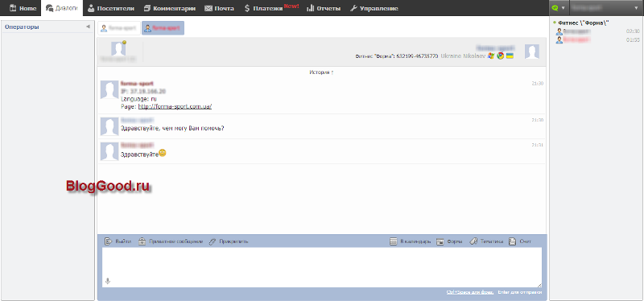Click the Тематика tag icon
Screen dimensions: 644x301
point(473,241)
